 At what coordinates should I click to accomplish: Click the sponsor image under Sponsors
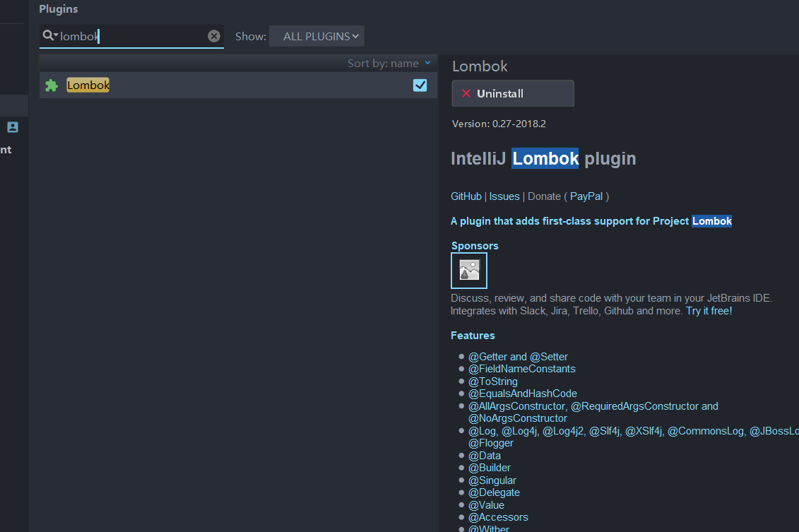pos(469,271)
